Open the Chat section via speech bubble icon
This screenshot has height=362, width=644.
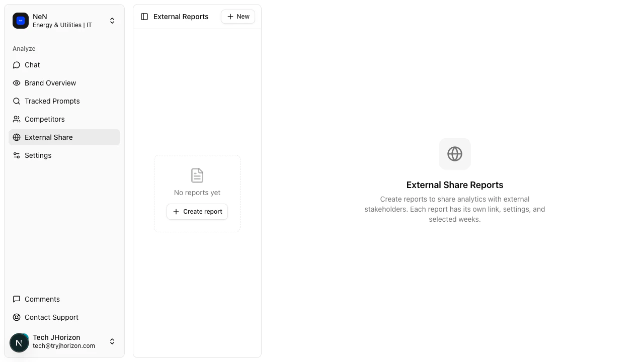pos(17,65)
